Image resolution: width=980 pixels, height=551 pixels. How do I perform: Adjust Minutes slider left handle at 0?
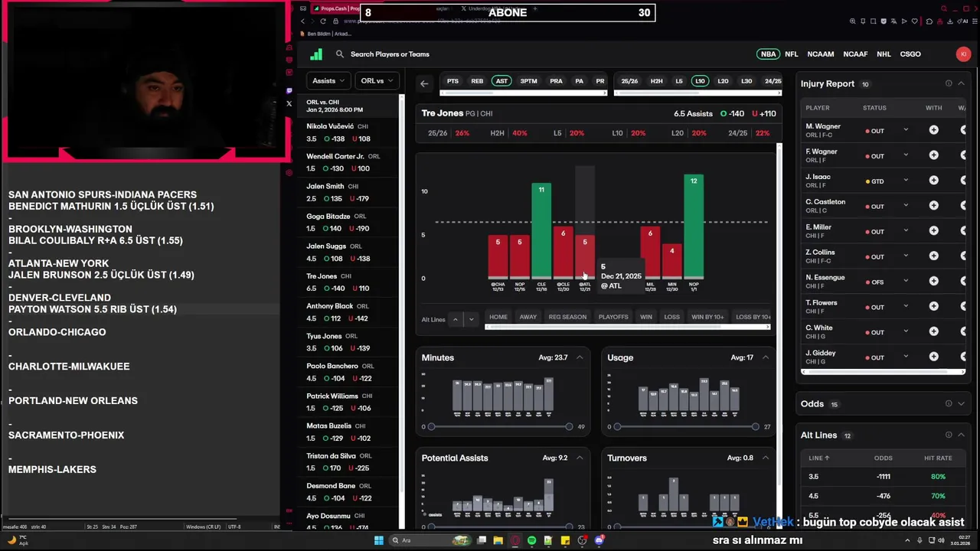[432, 426]
